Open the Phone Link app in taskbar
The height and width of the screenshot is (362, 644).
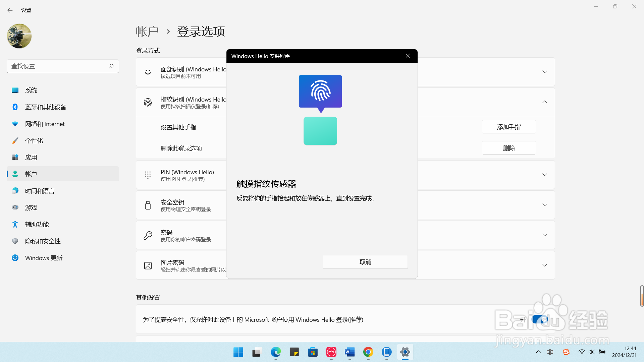click(x=386, y=352)
